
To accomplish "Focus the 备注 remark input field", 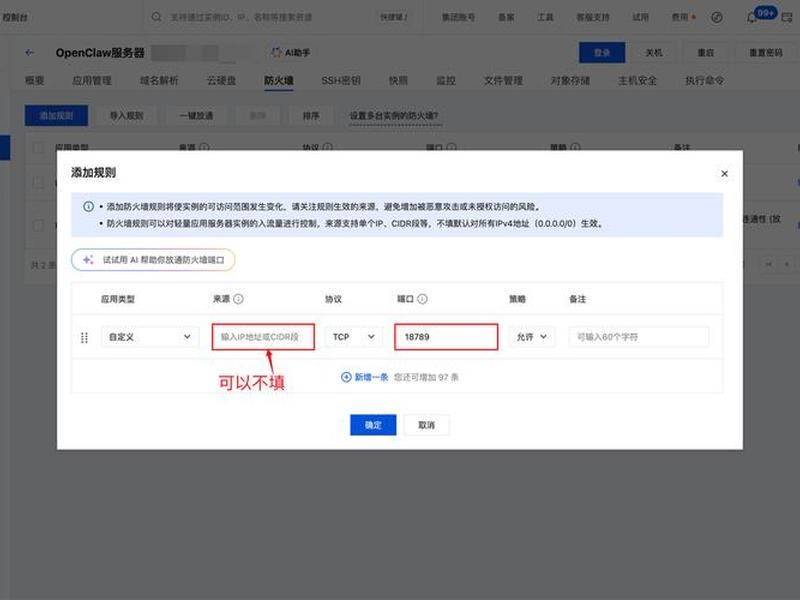I will click(x=639, y=337).
